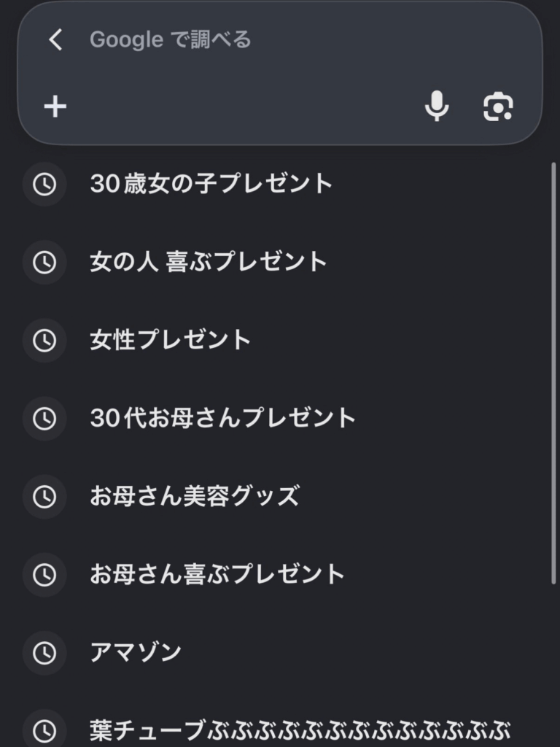The width and height of the screenshot is (560, 747).
Task: Click the suggestions list scrollbar
Action: pyautogui.click(x=553, y=373)
